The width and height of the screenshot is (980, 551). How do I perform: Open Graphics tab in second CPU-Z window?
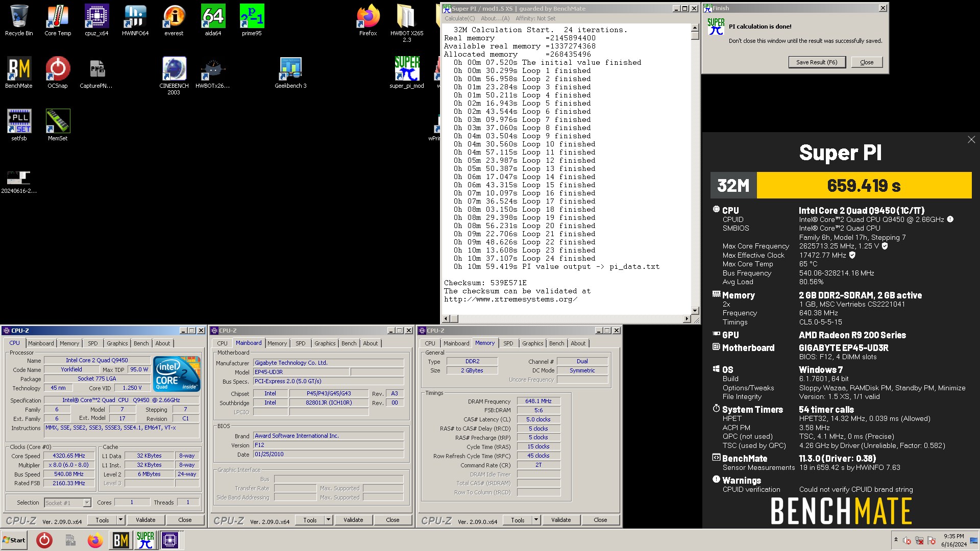coord(325,343)
